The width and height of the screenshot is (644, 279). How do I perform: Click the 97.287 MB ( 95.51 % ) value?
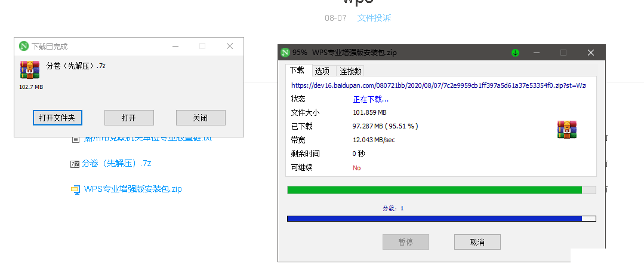tap(386, 126)
